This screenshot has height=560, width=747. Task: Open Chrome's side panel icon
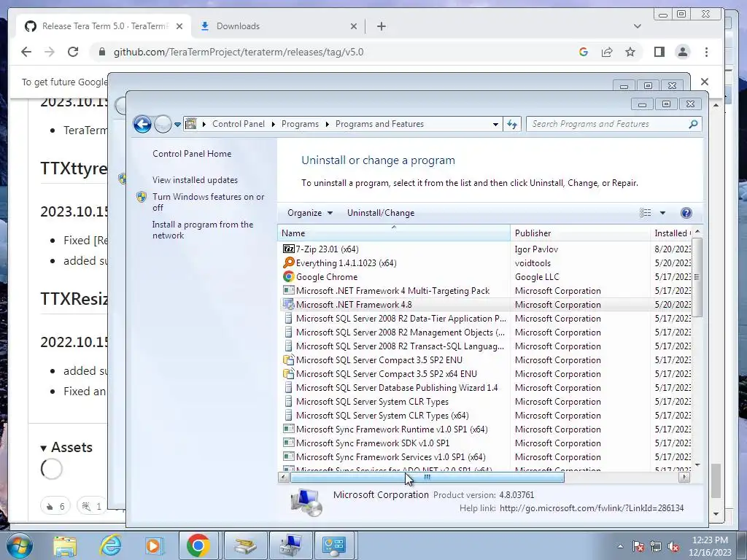coord(659,52)
